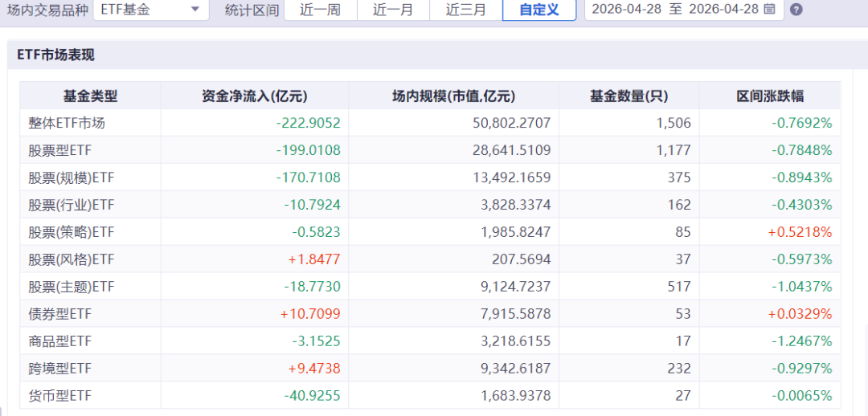This screenshot has height=416, width=868.
Task: Select the 近一周 interval tab
Action: point(321,10)
